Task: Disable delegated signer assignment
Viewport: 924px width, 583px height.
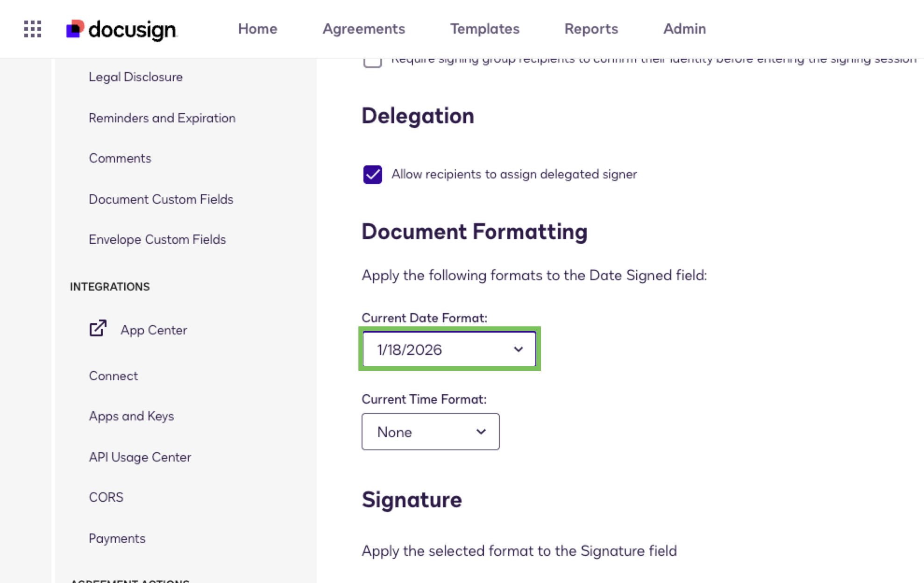Action: click(x=372, y=174)
